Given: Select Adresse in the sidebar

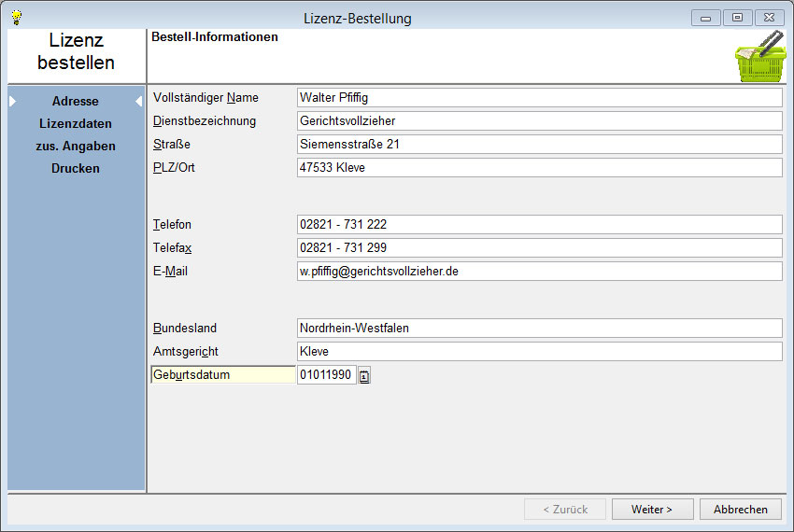Looking at the screenshot, I should (76, 101).
